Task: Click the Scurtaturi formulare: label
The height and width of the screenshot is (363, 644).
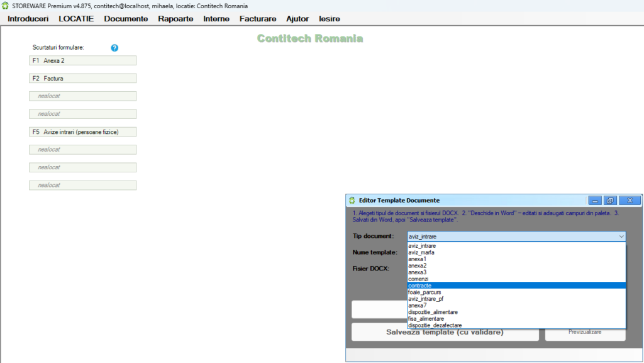Action: click(58, 48)
